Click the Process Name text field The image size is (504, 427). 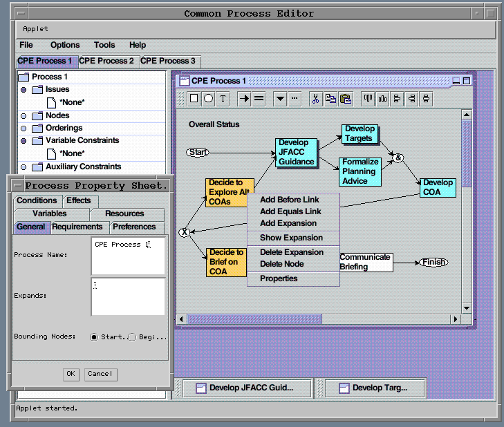pos(129,255)
